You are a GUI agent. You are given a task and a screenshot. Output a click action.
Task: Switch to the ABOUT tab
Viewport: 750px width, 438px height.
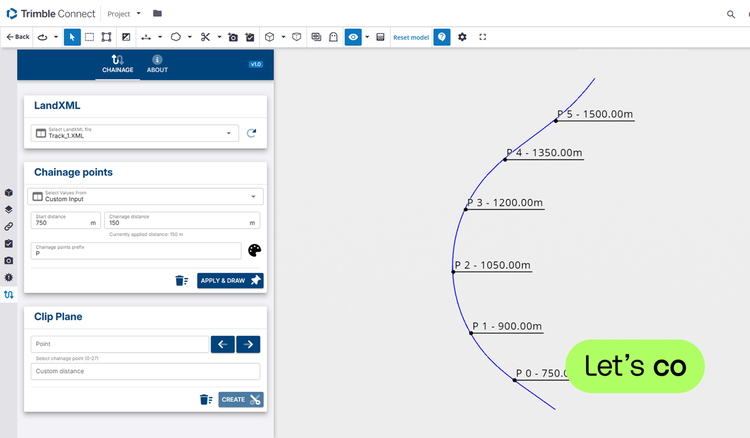click(x=157, y=64)
